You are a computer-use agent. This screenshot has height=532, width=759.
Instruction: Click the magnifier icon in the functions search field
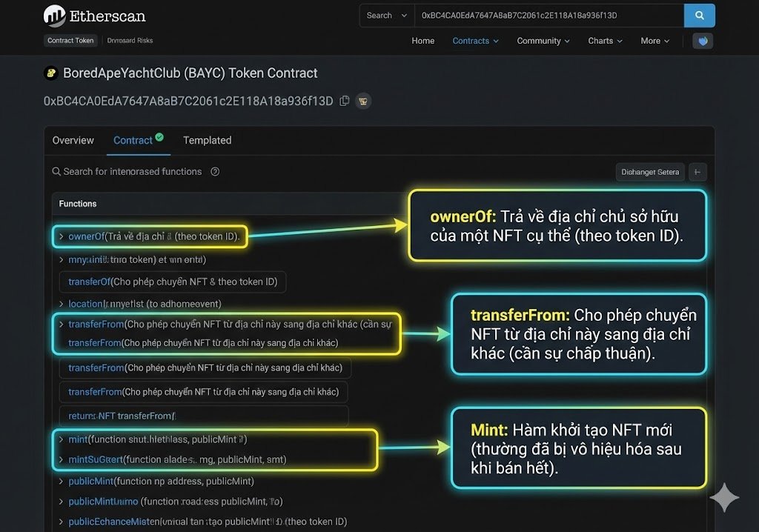pyautogui.click(x=56, y=171)
